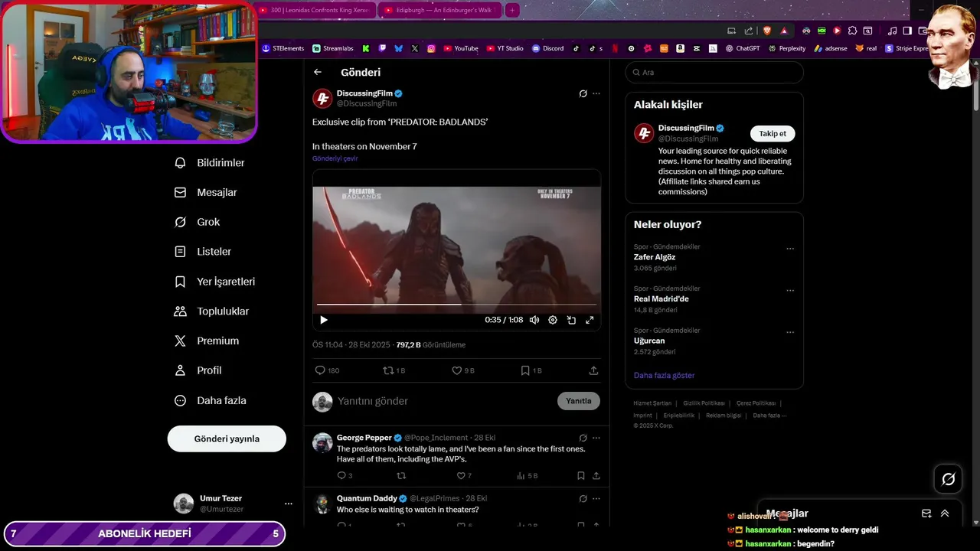This screenshot has width=980, height=551.
Task: Open Discord bookmark
Action: coord(547,48)
